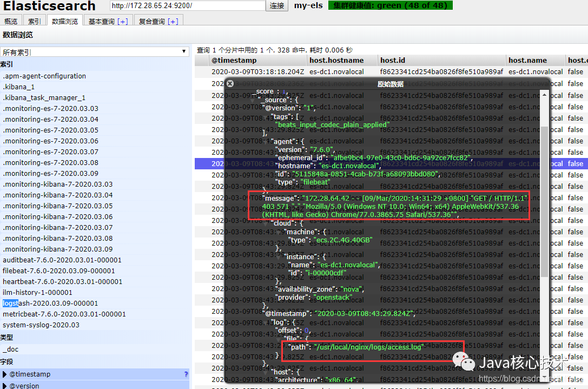Switch to the 索引 tab
The height and width of the screenshot is (389, 588).
tap(35, 22)
